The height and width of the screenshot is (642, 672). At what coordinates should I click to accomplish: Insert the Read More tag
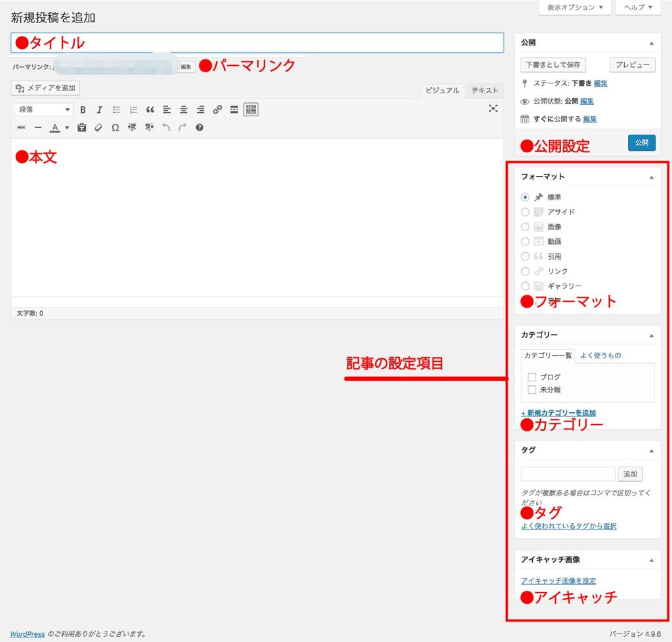pyautogui.click(x=234, y=110)
